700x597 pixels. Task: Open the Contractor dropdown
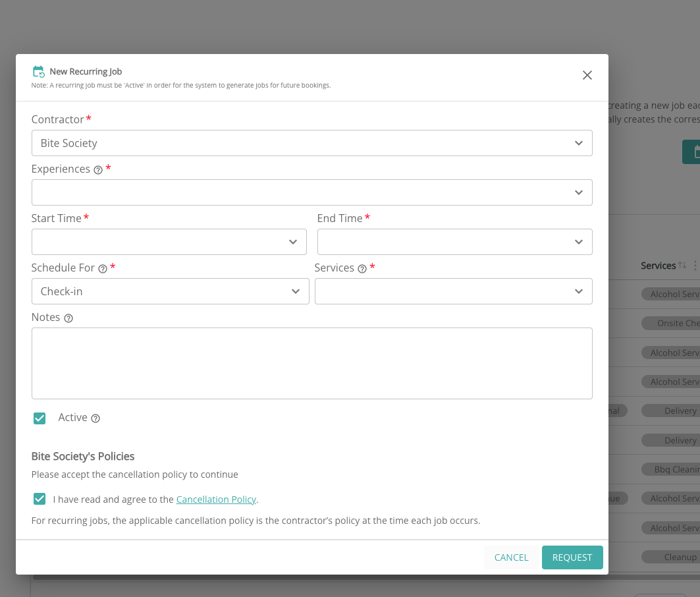pos(311,143)
